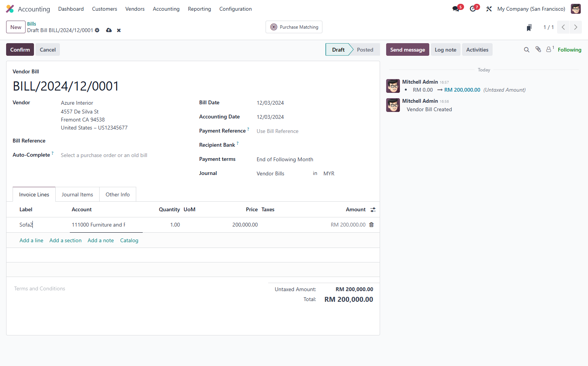Click the Purchase Matching button
This screenshot has width=588, height=366.
click(294, 27)
